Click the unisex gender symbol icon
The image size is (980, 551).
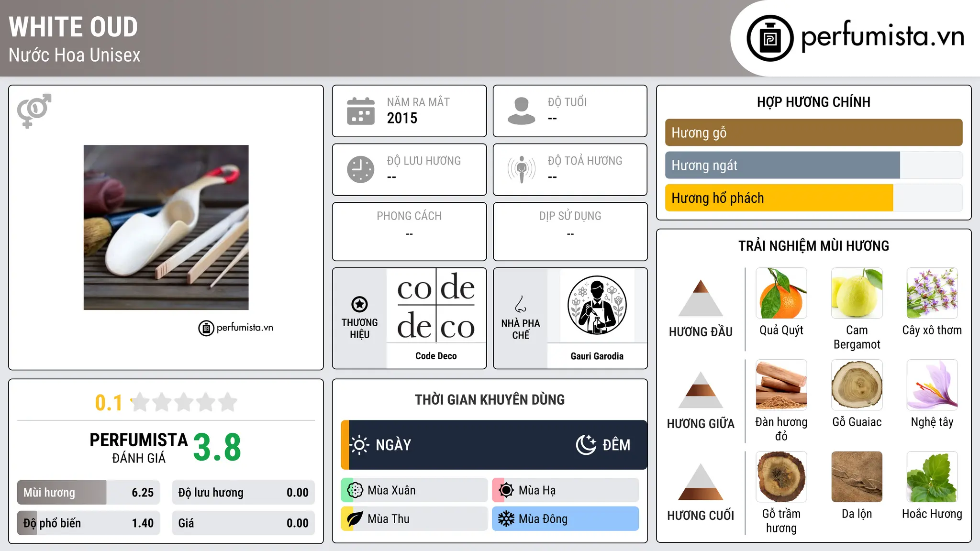(34, 110)
